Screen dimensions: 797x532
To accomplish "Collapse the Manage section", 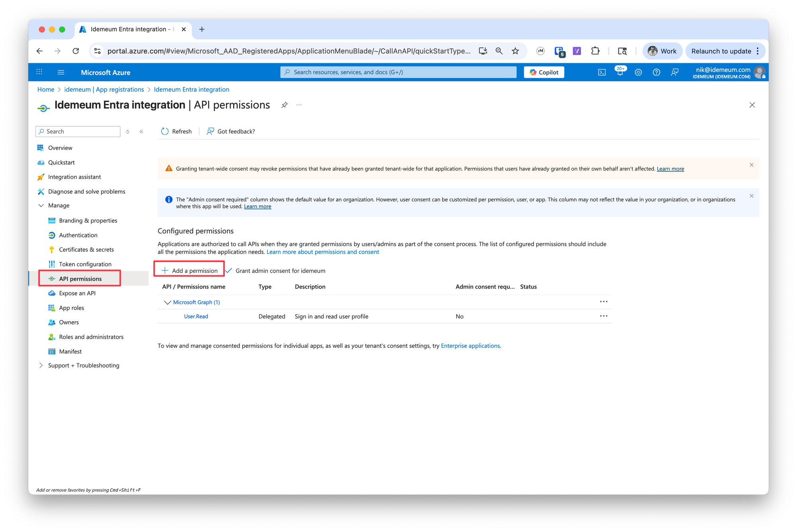I will pyautogui.click(x=41, y=206).
